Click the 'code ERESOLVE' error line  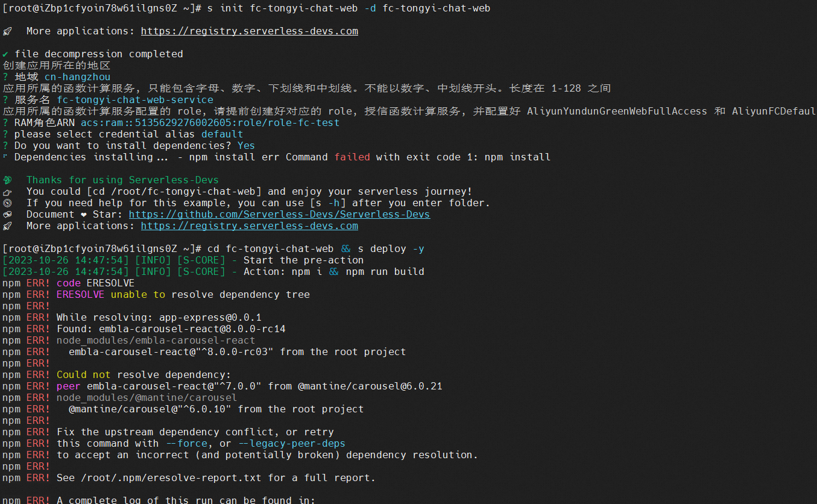[96, 283]
